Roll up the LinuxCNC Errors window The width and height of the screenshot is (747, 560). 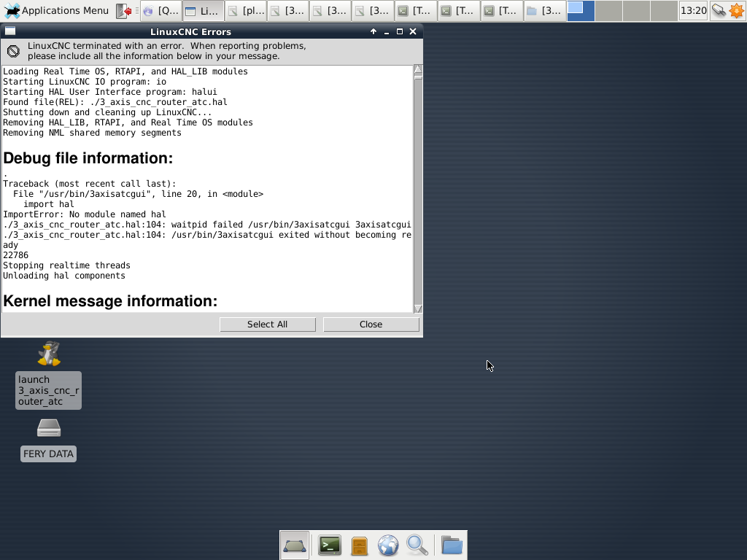[373, 31]
